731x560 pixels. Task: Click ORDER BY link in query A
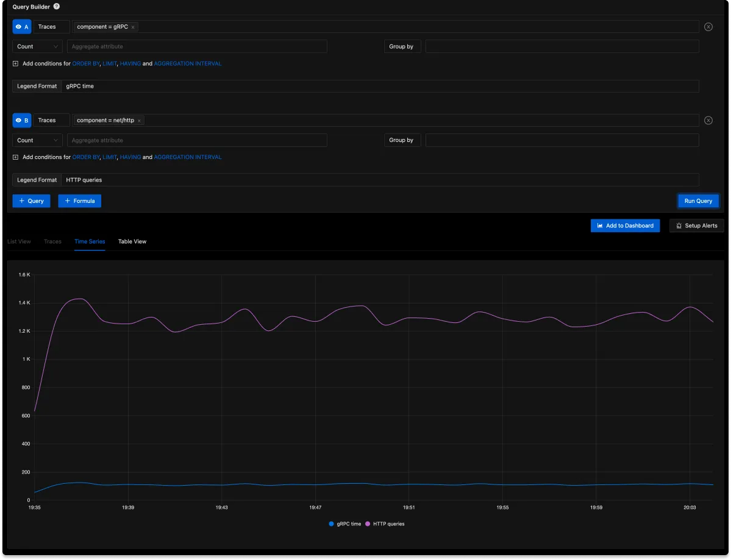[x=86, y=63]
